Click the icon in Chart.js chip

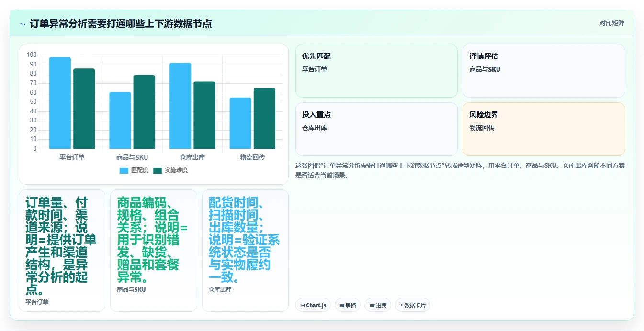(303, 305)
